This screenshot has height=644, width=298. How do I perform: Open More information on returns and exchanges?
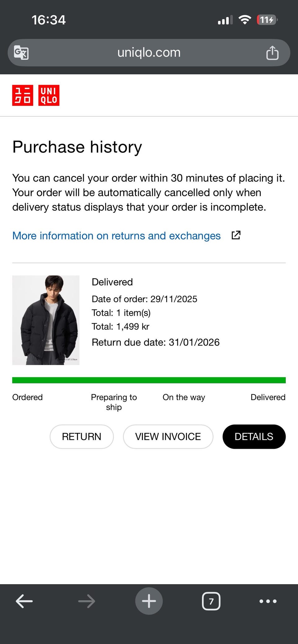(116, 236)
